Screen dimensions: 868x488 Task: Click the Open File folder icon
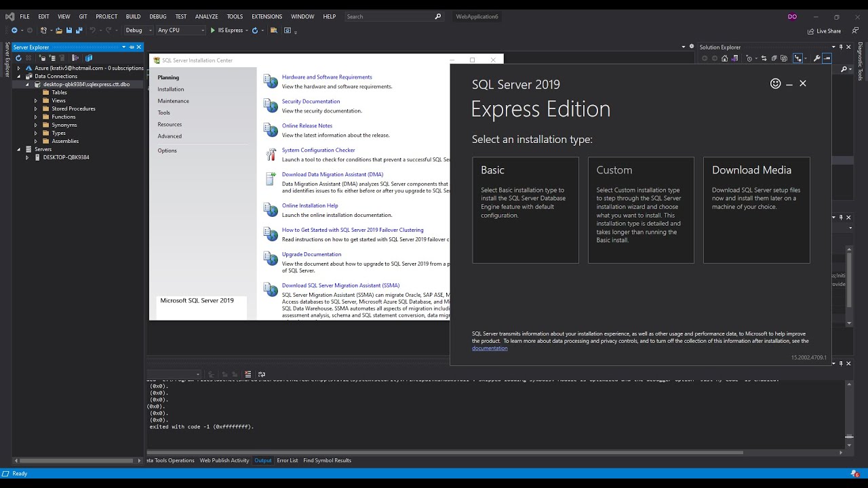(59, 30)
